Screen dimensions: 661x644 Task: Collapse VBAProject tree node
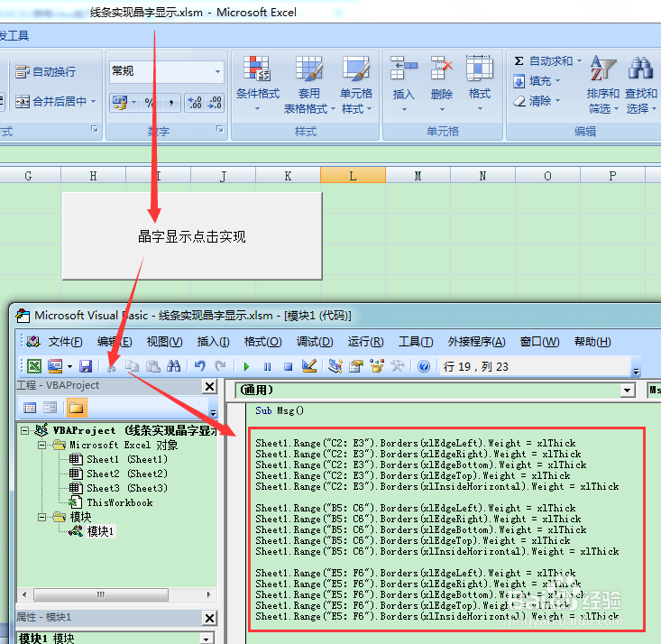pos(25,430)
